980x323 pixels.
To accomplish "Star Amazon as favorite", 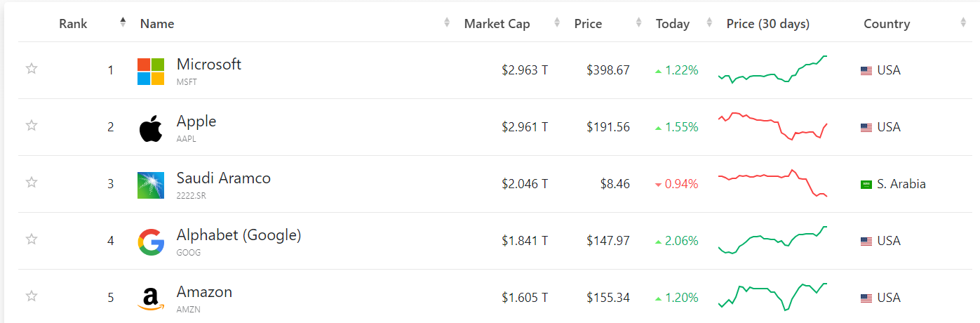I will click(x=32, y=296).
